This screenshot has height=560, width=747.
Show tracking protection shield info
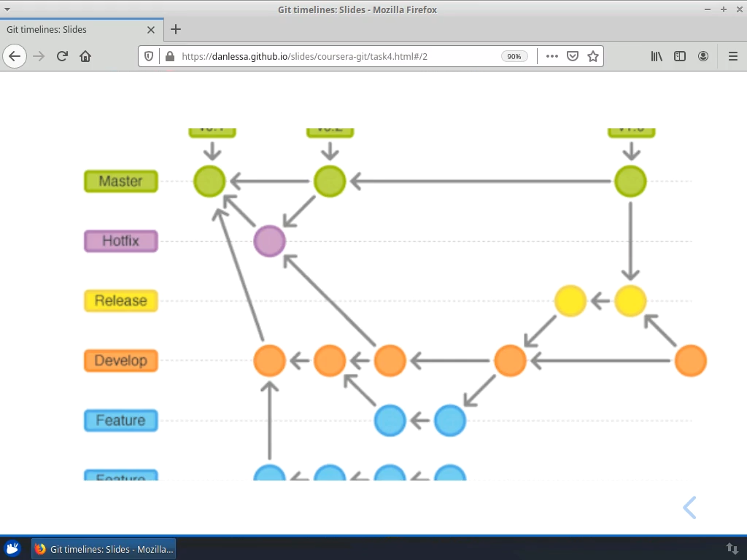(149, 56)
